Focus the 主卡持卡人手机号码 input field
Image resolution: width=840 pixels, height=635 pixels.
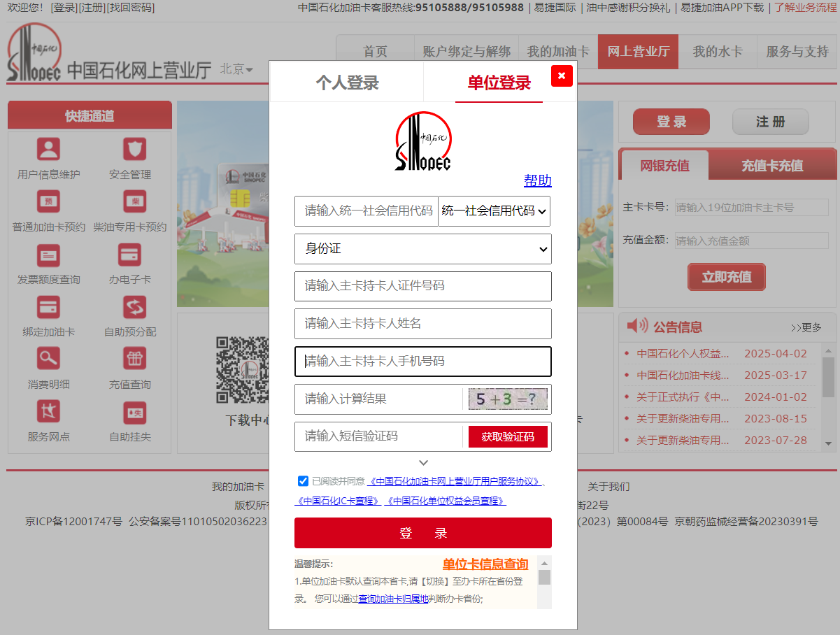pos(423,362)
